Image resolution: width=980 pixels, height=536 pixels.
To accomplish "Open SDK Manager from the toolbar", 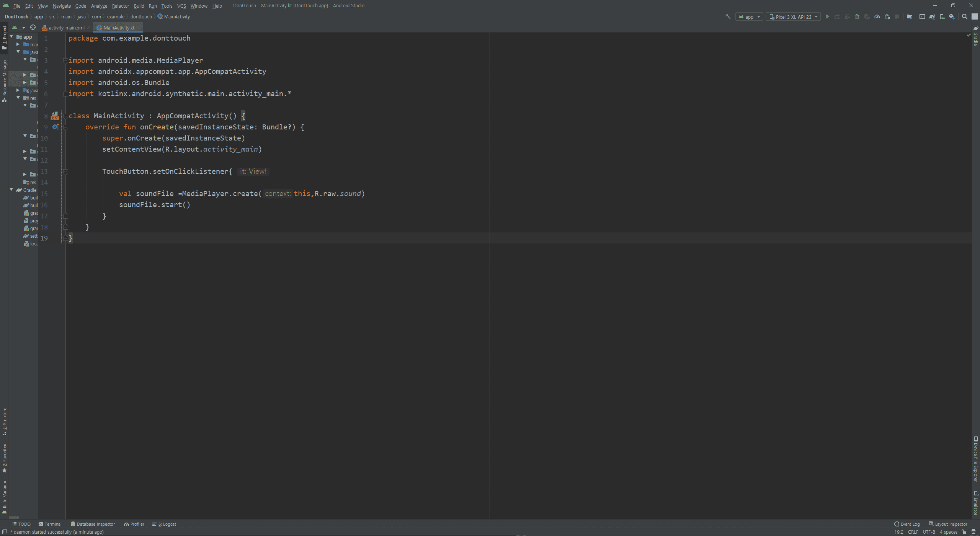I will coord(952,17).
